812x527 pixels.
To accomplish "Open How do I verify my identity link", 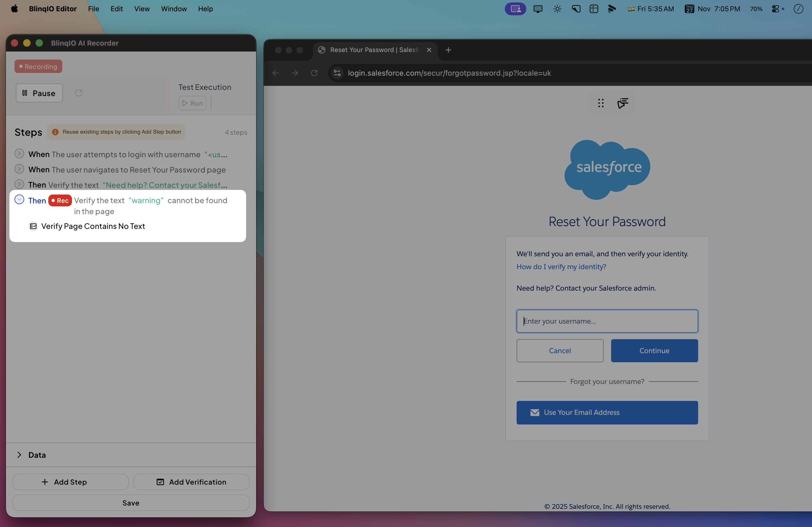I will point(561,266).
